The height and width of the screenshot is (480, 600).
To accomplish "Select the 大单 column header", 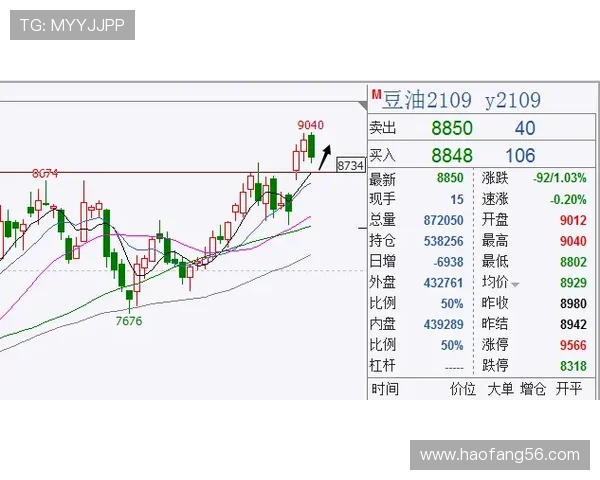I will (500, 389).
